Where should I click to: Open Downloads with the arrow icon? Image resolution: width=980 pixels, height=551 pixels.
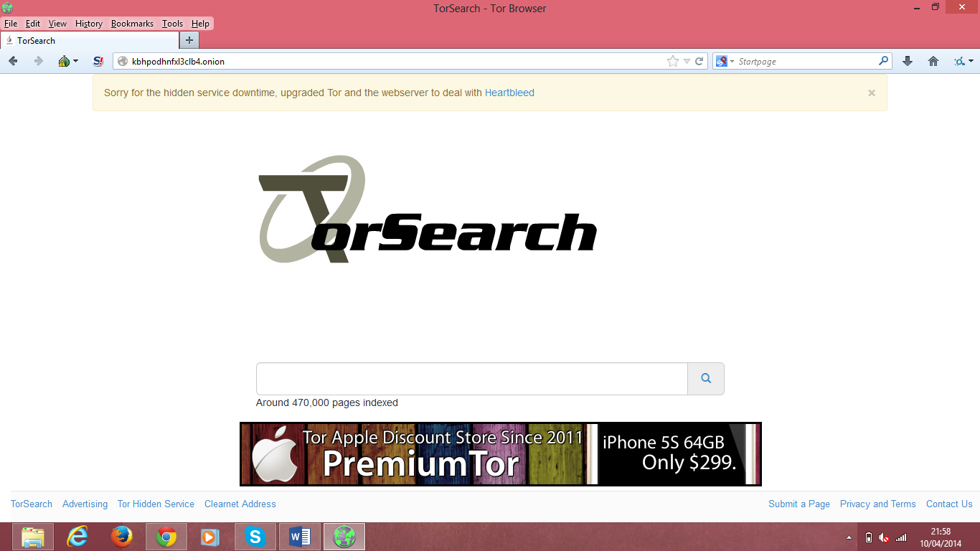click(907, 61)
